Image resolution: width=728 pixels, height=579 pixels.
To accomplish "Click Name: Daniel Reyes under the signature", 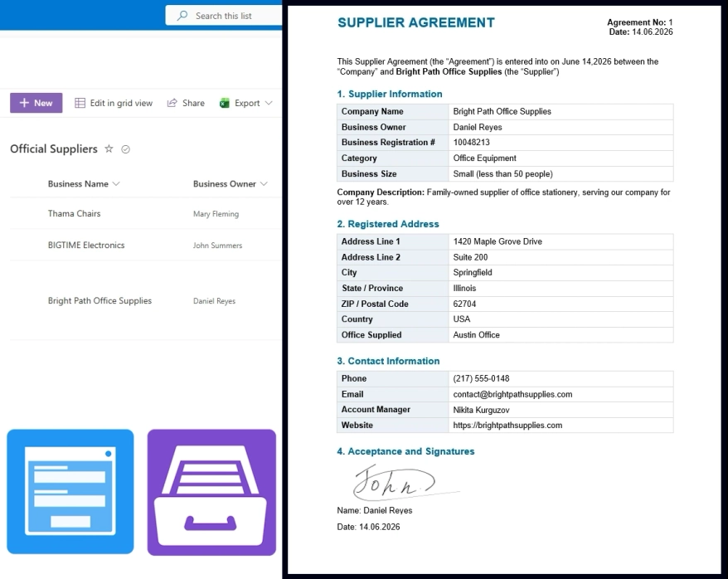I will pos(375,510).
